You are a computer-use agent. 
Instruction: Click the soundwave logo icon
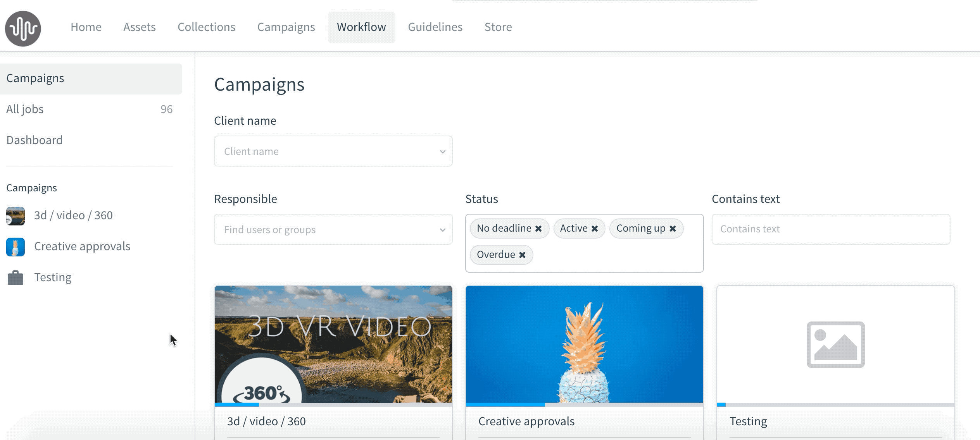tap(23, 28)
